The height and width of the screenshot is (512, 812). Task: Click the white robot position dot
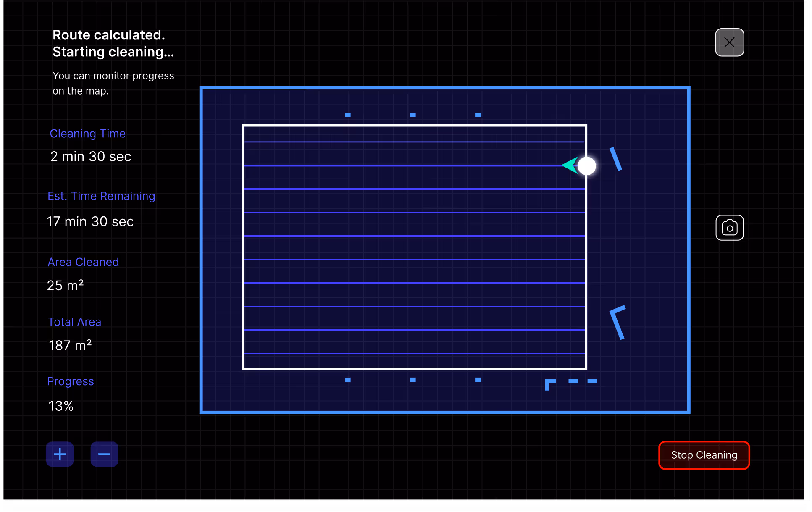[x=586, y=166]
